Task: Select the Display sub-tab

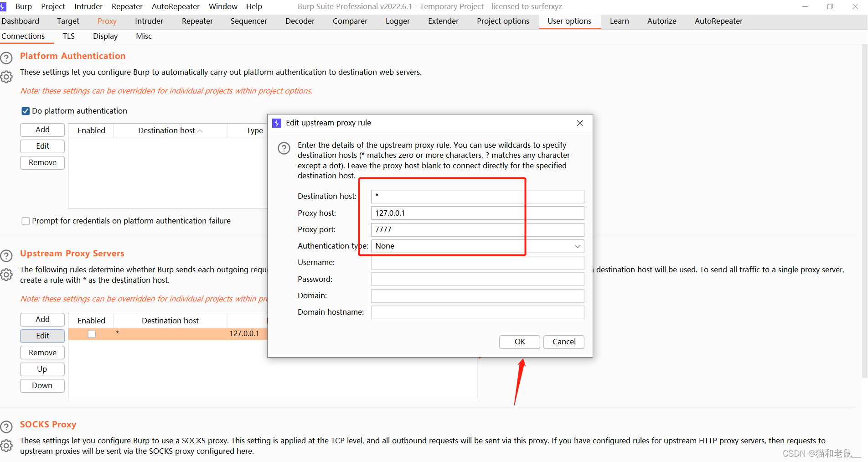Action: 105,36
